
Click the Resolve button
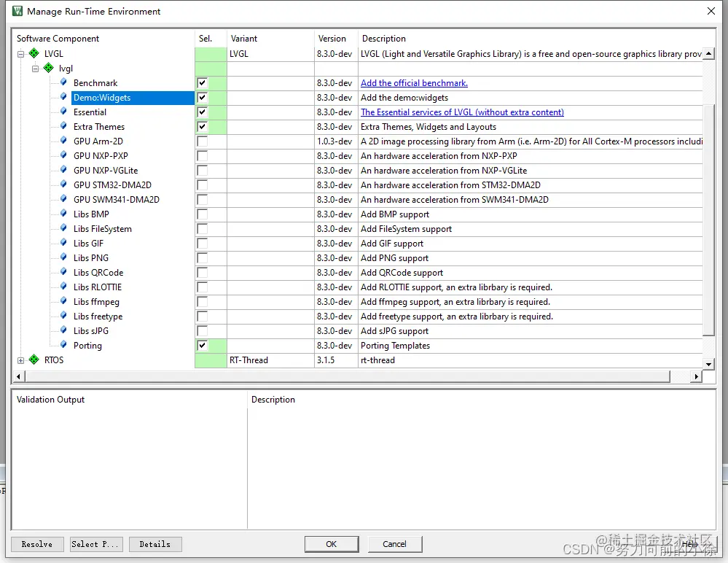click(x=37, y=544)
